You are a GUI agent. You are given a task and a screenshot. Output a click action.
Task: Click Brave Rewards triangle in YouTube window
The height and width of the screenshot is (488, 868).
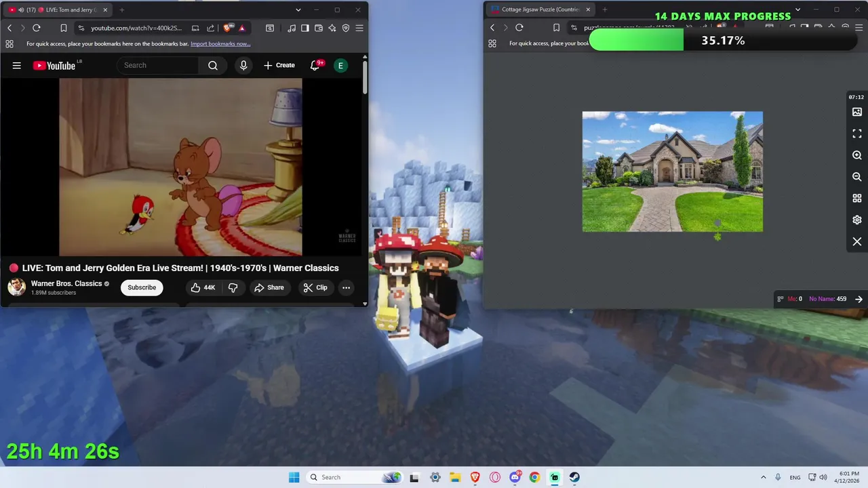[x=241, y=28]
